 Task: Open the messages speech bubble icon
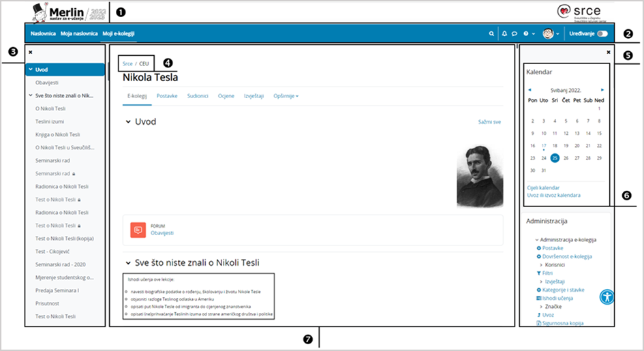[x=515, y=33]
